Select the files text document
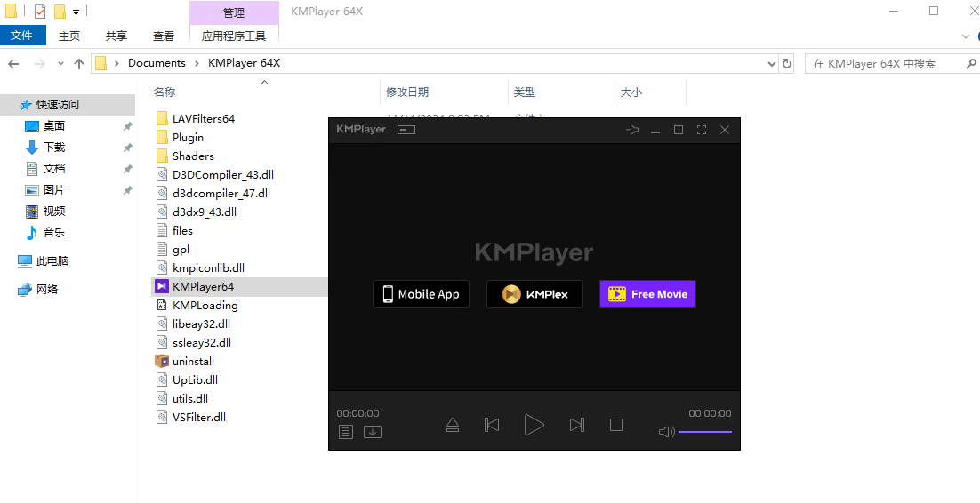Viewport: 980px width, 503px height. coord(182,230)
